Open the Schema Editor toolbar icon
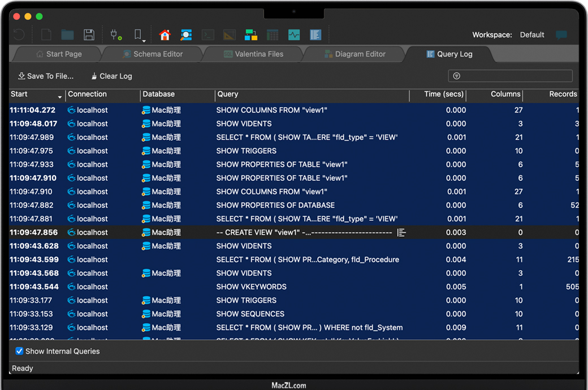Viewport: 588px width, 390px height. click(x=186, y=35)
